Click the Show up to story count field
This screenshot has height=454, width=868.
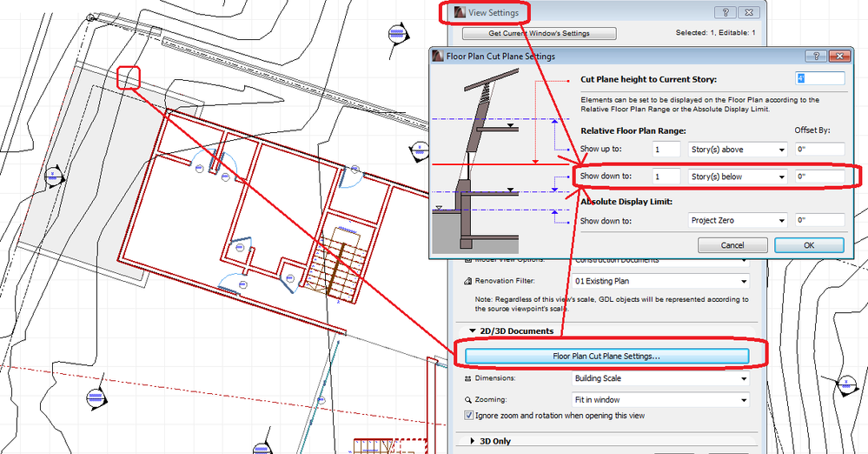(668, 150)
